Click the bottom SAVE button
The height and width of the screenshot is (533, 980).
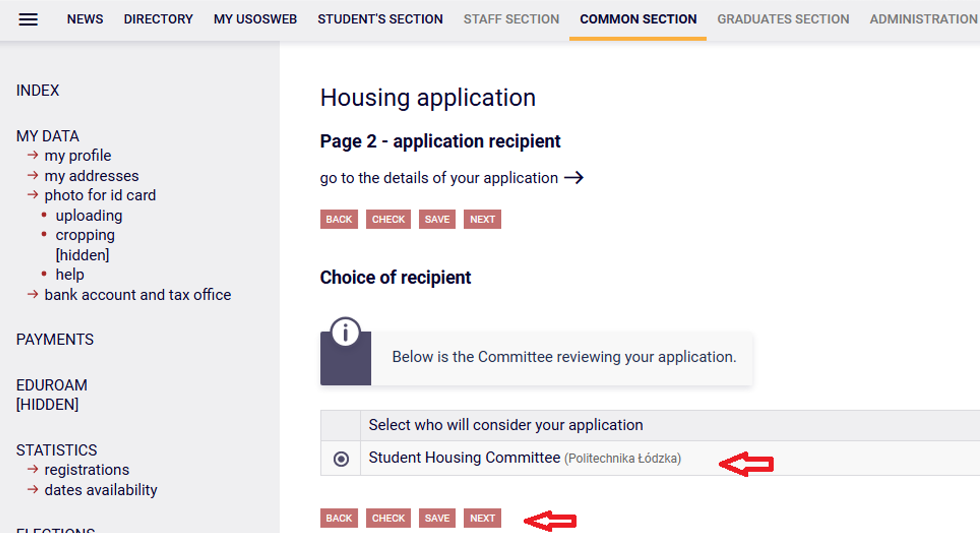437,518
